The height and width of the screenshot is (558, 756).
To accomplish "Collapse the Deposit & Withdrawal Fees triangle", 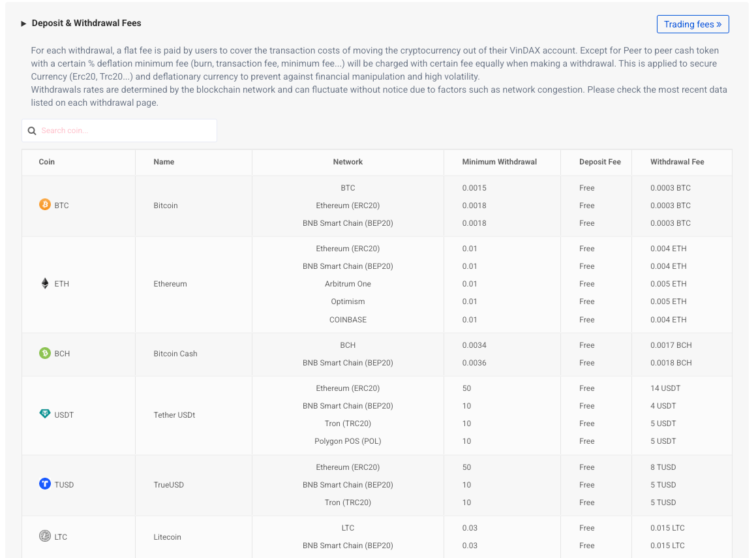I will [23, 23].
